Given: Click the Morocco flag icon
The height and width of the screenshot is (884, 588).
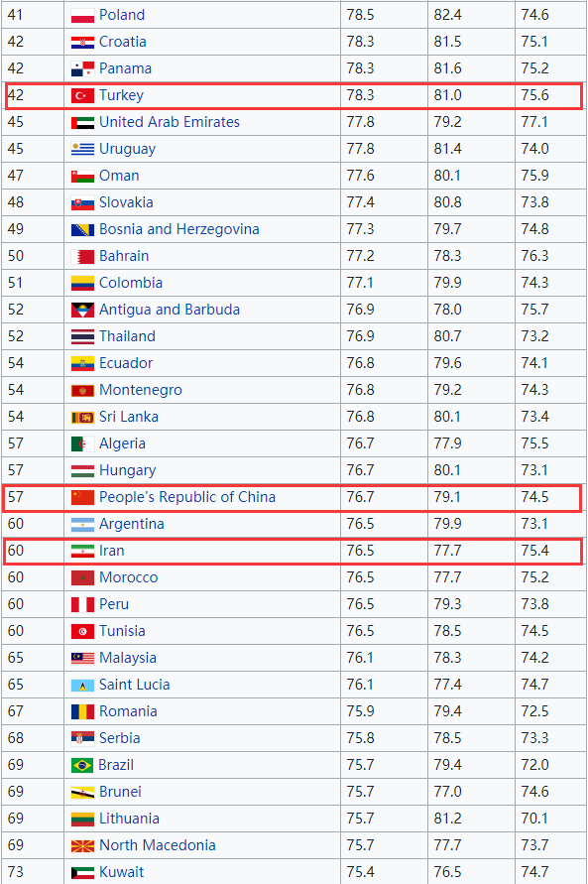Looking at the screenshot, I should pos(82,577).
